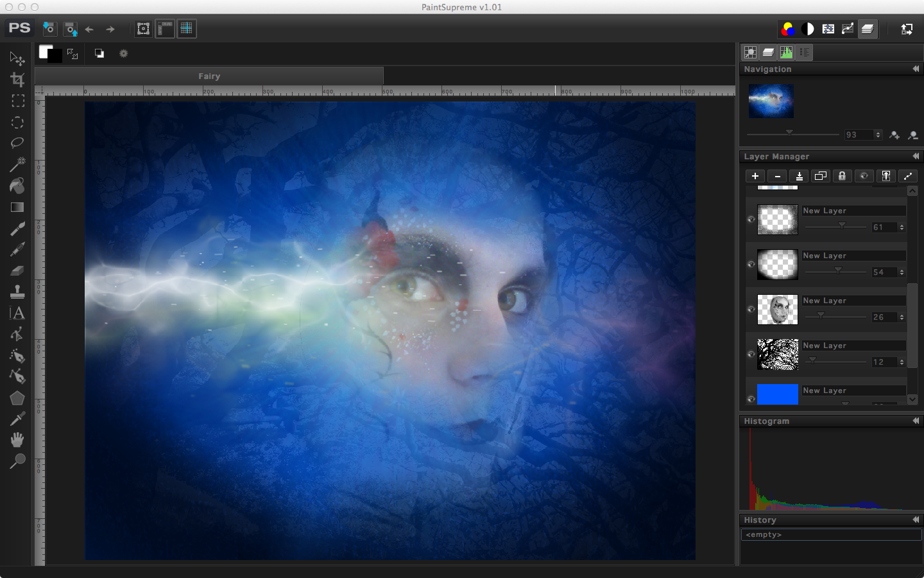
Task: Select the Magic Wand tool
Action: pos(17,164)
